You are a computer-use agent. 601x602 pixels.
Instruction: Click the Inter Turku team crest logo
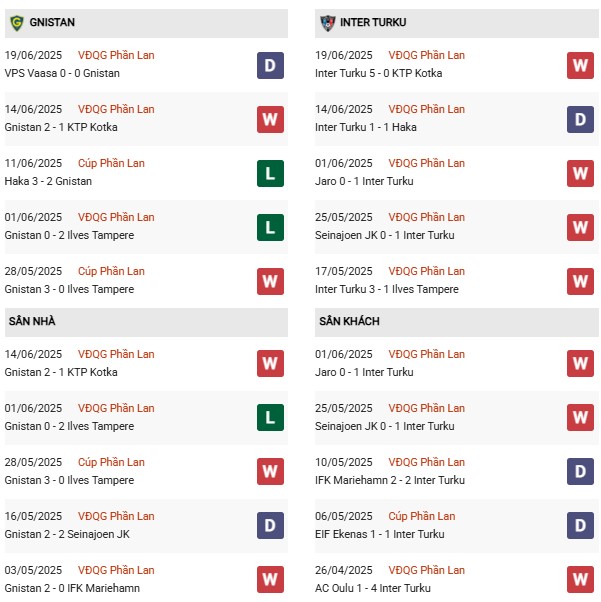tap(328, 23)
